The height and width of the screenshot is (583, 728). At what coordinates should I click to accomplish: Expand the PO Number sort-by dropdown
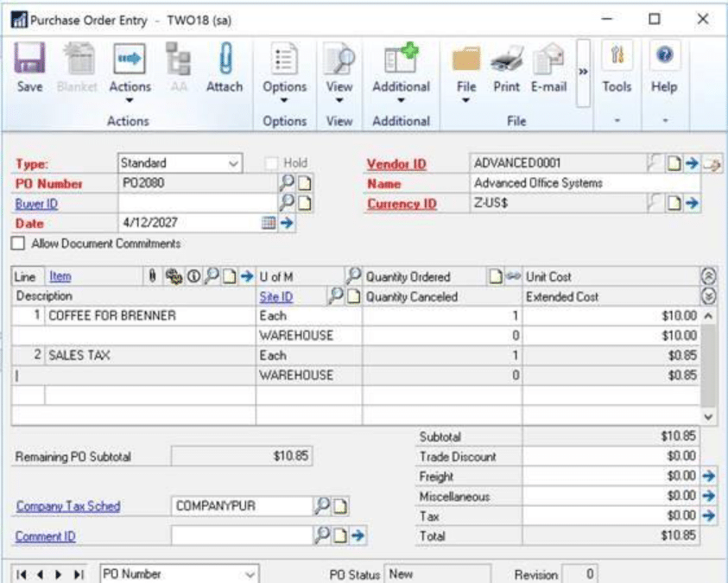180,573
